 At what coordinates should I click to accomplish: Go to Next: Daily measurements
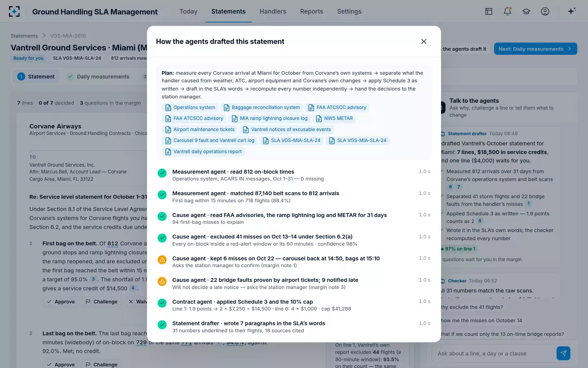pyautogui.click(x=535, y=49)
